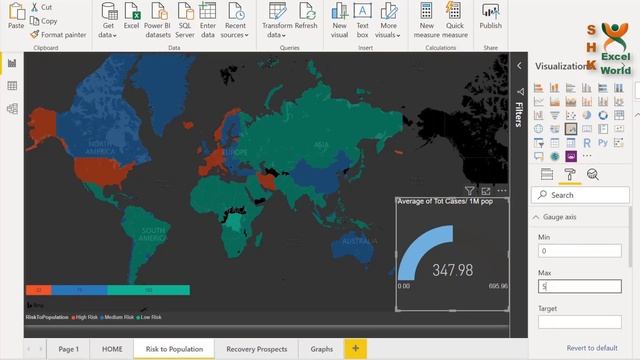640x360 pixels.
Task: Get more visuals via ellipsis
Action: click(587, 156)
